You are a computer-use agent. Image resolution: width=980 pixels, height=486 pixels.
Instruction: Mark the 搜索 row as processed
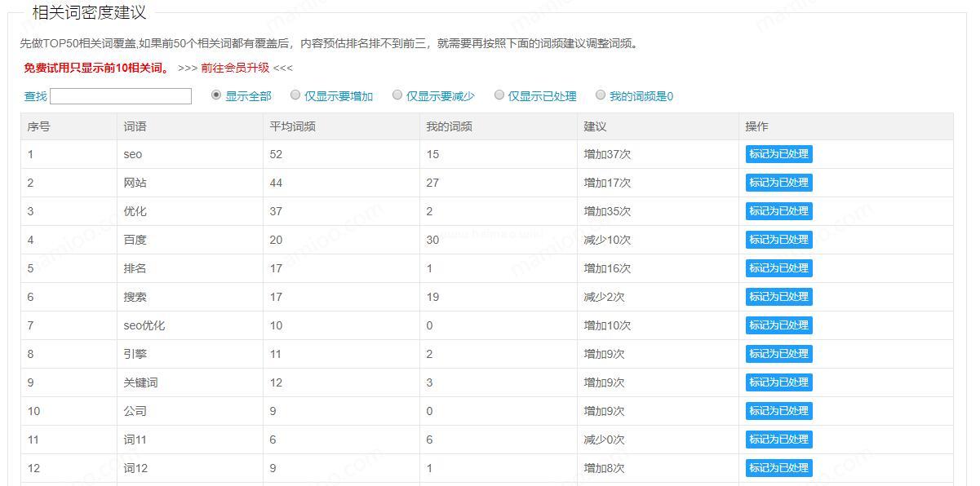[x=778, y=297]
